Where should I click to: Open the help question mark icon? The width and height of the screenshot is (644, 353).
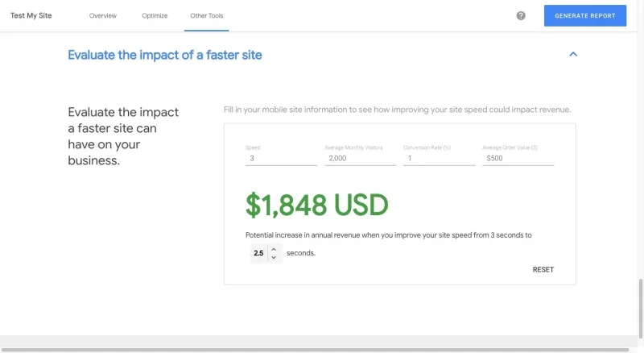coord(521,15)
